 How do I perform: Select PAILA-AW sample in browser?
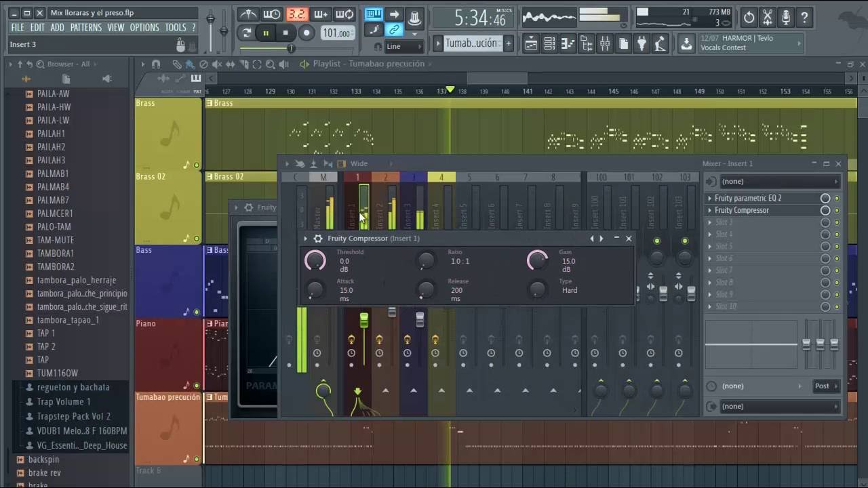click(x=53, y=94)
